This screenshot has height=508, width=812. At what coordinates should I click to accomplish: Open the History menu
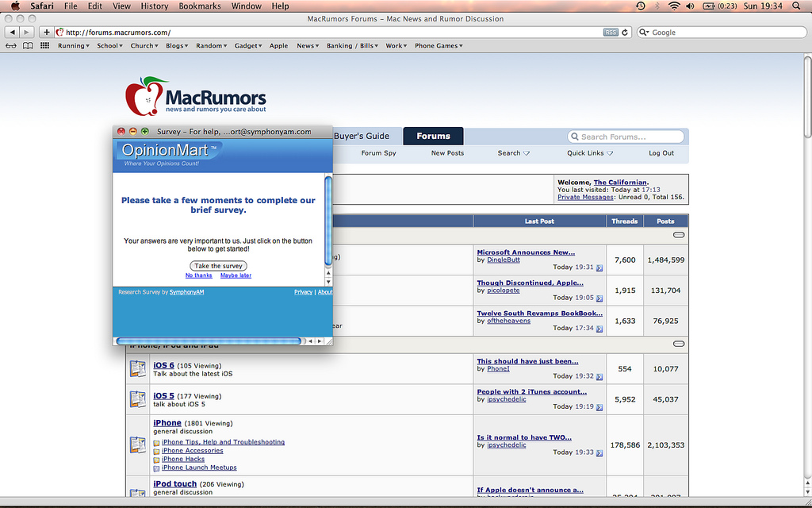[155, 6]
